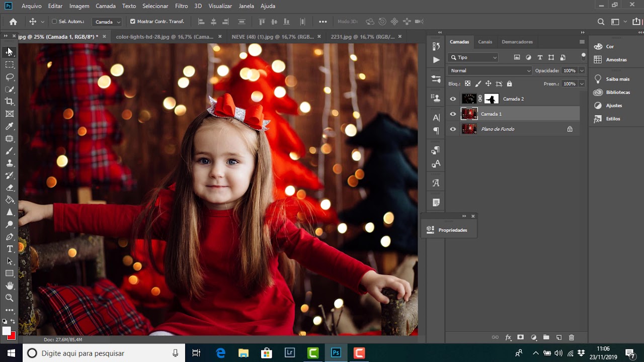This screenshot has height=362, width=644.
Task: Open the Actions panel play icon
Action: (436, 60)
